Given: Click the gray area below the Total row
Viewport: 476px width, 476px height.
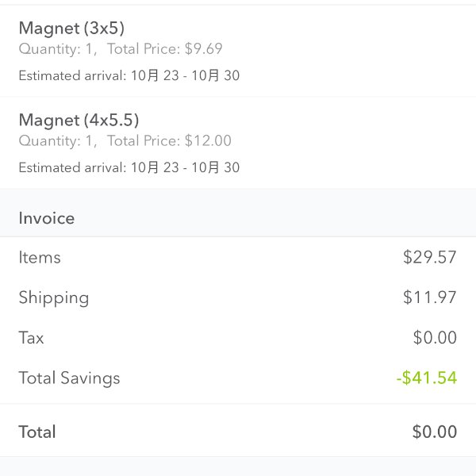Looking at the screenshot, I should [238, 466].
